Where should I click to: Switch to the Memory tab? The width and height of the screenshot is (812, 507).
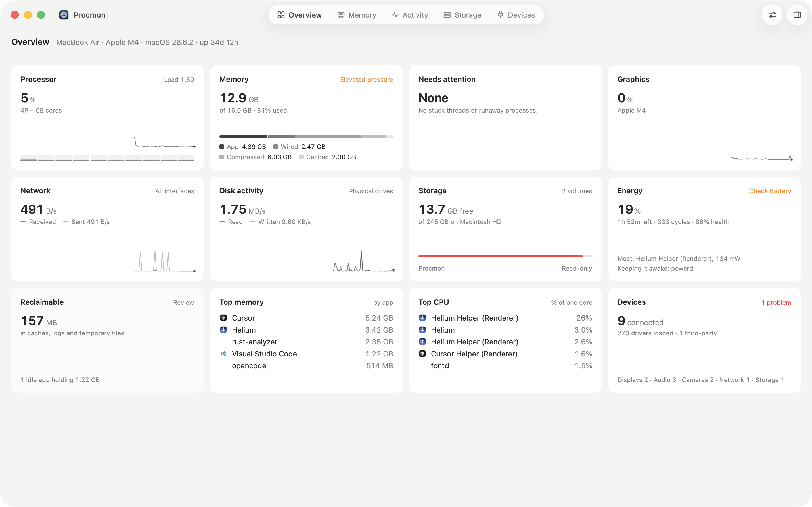tap(356, 15)
